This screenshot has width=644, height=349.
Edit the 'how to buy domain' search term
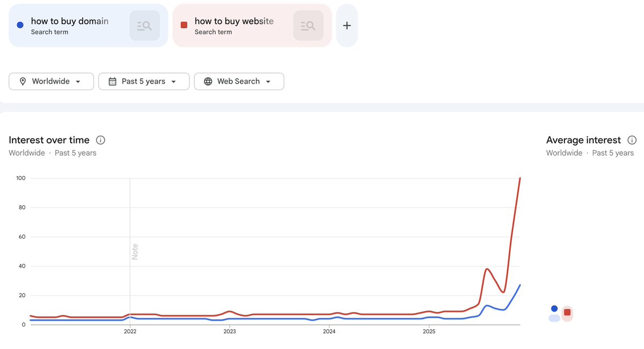[70, 21]
